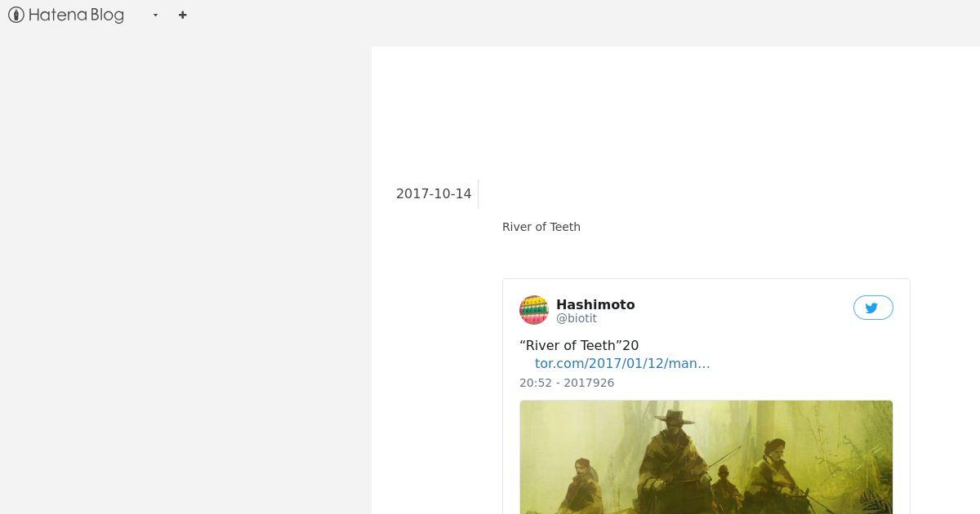980x514 pixels.
Task: Click the plus icon in header
Action: coord(182,15)
